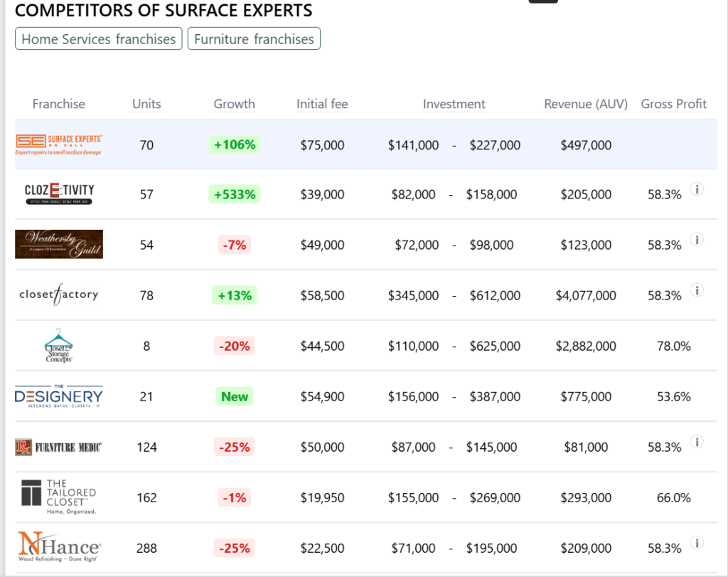
Task: Open the Weathersby Guild logo
Action: click(x=59, y=244)
